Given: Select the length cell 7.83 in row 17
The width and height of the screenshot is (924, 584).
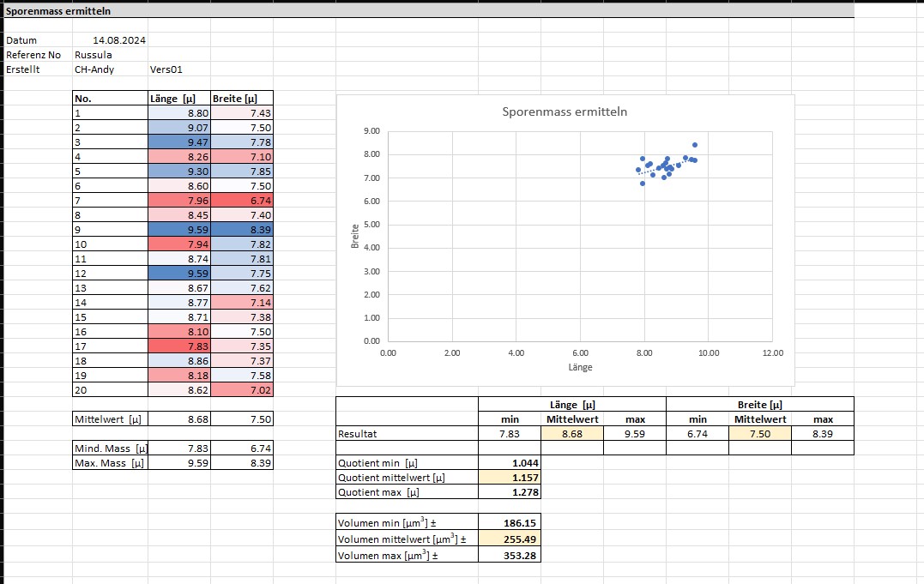Looking at the screenshot, I should click(x=179, y=346).
